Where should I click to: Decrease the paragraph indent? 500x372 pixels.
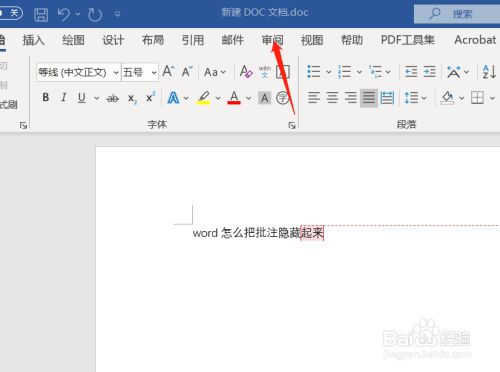click(411, 72)
